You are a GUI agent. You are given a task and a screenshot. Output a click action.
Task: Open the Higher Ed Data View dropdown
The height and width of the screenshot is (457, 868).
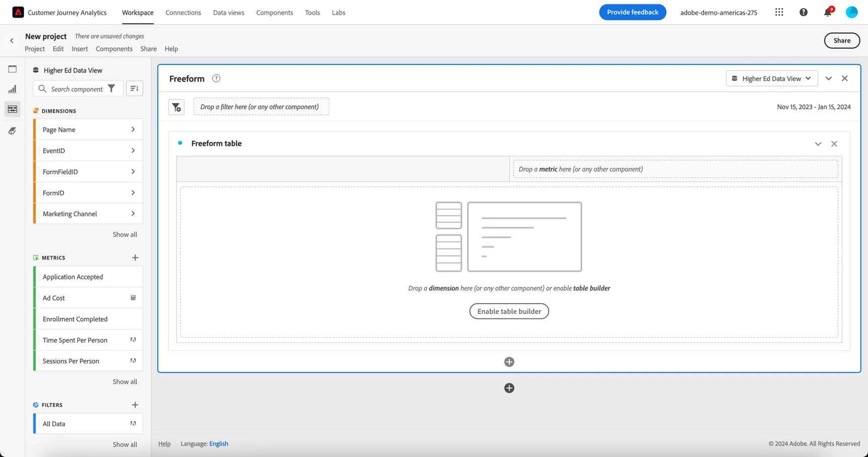click(772, 78)
